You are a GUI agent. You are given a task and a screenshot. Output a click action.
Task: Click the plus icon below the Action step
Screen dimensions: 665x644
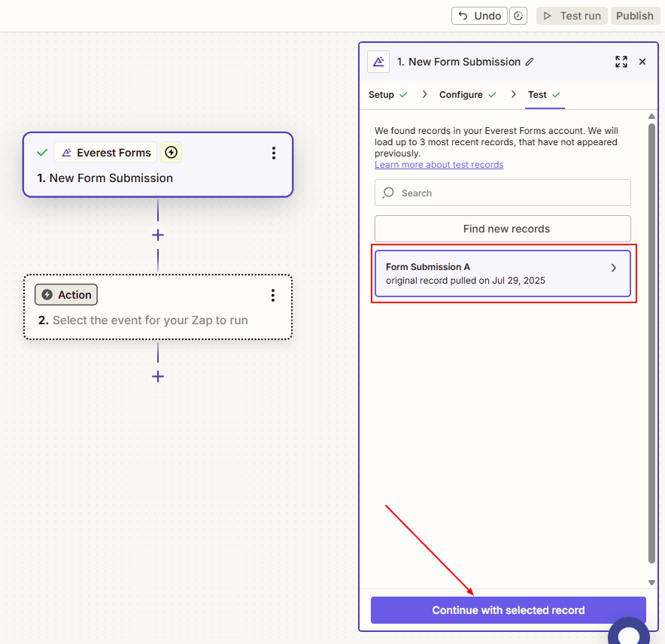[158, 376]
